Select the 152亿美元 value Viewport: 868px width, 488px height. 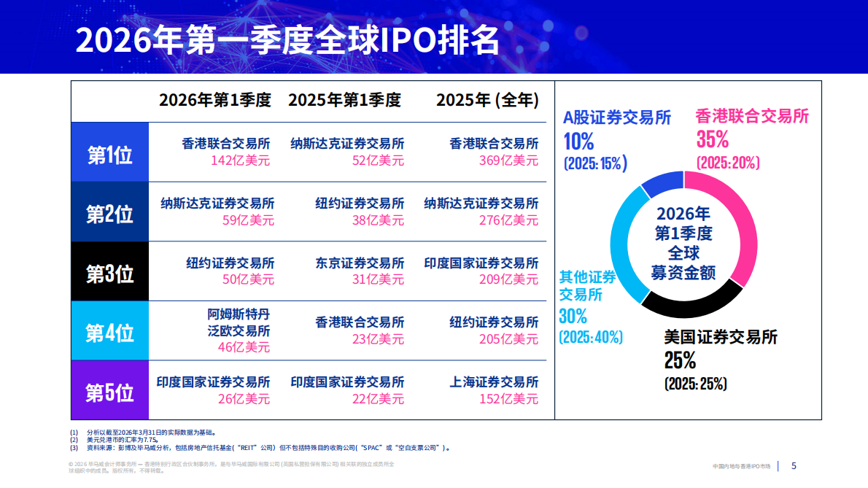pos(508,399)
